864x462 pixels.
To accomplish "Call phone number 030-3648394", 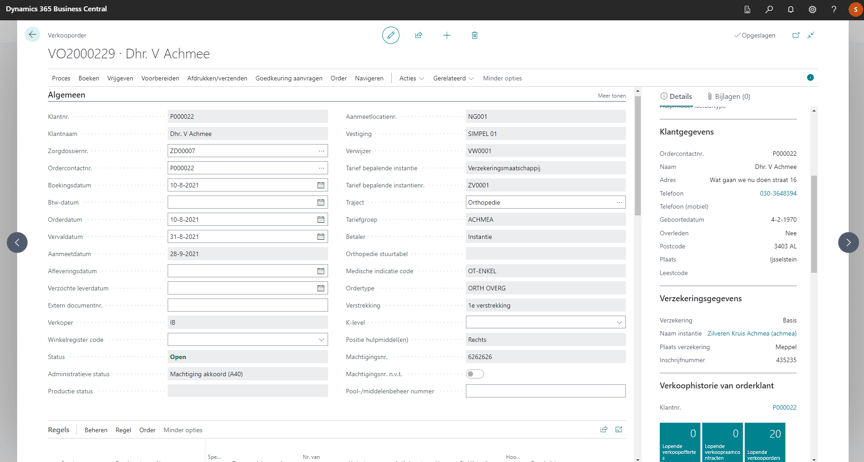I will (778, 194).
